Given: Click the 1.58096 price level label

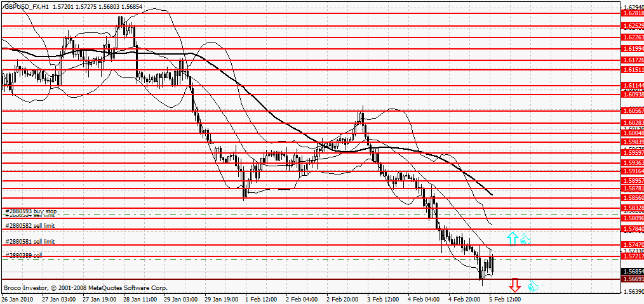Looking at the screenshot, I should point(633,218).
